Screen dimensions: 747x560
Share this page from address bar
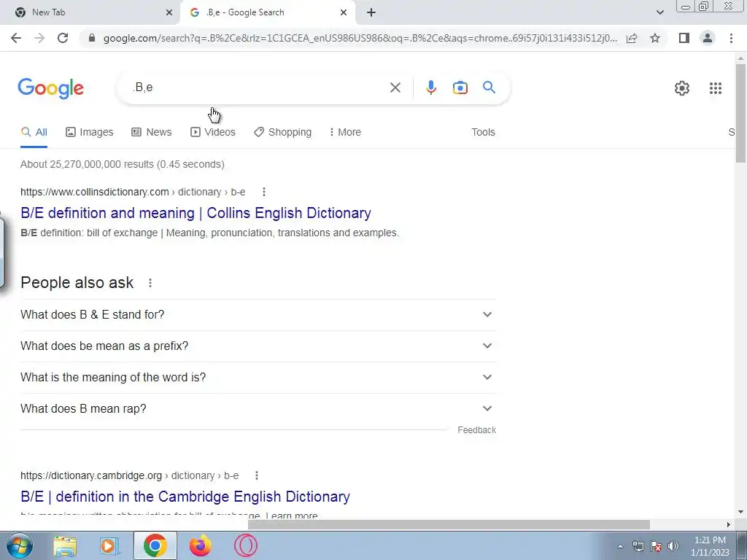click(x=632, y=38)
